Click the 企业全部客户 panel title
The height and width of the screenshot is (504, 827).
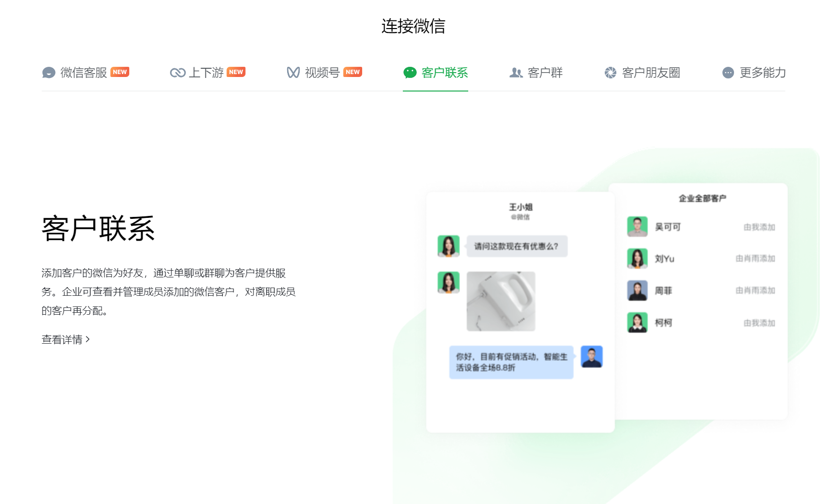click(x=702, y=198)
